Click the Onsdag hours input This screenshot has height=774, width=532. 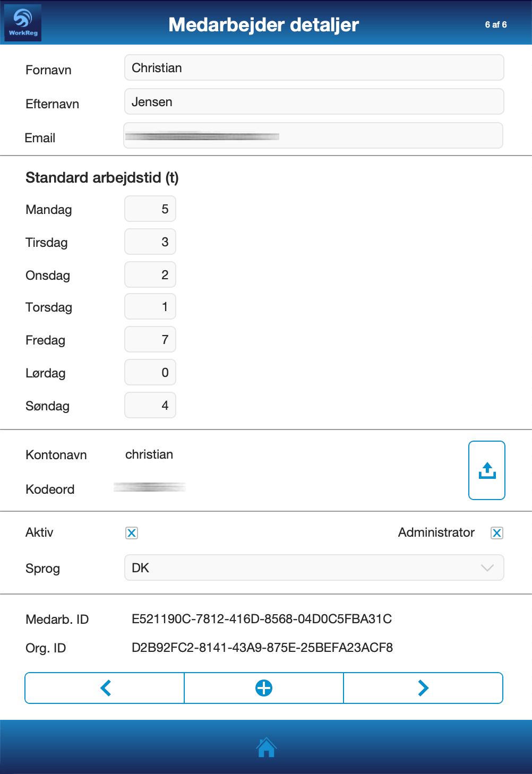tap(150, 275)
